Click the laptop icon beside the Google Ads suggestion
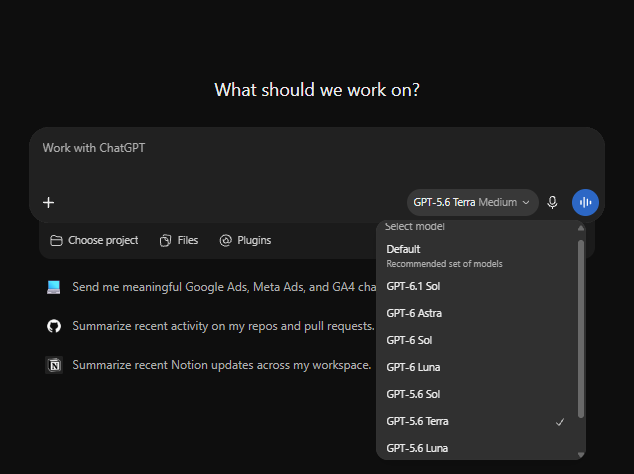The height and width of the screenshot is (474, 634). pyautogui.click(x=54, y=287)
